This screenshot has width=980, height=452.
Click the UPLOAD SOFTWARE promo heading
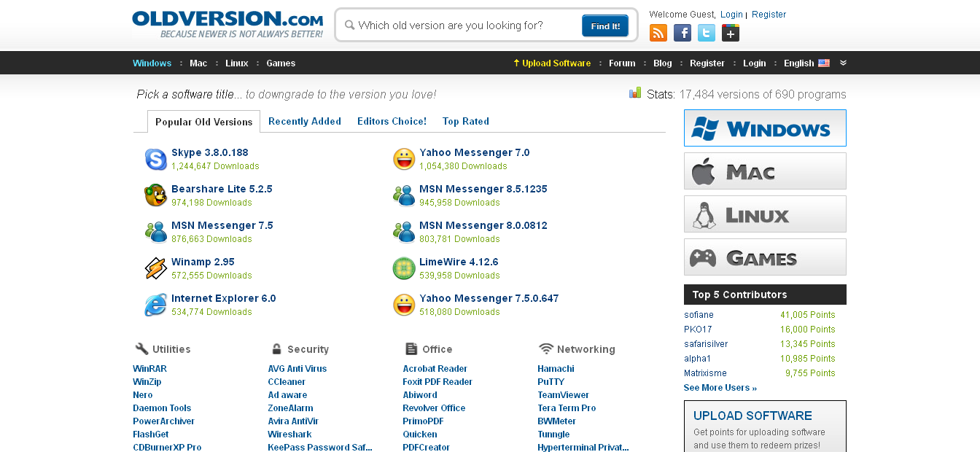point(752,416)
